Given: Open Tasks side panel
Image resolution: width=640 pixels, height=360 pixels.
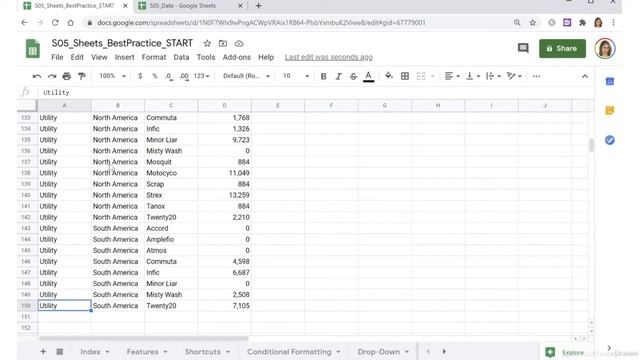Looking at the screenshot, I should (x=610, y=140).
